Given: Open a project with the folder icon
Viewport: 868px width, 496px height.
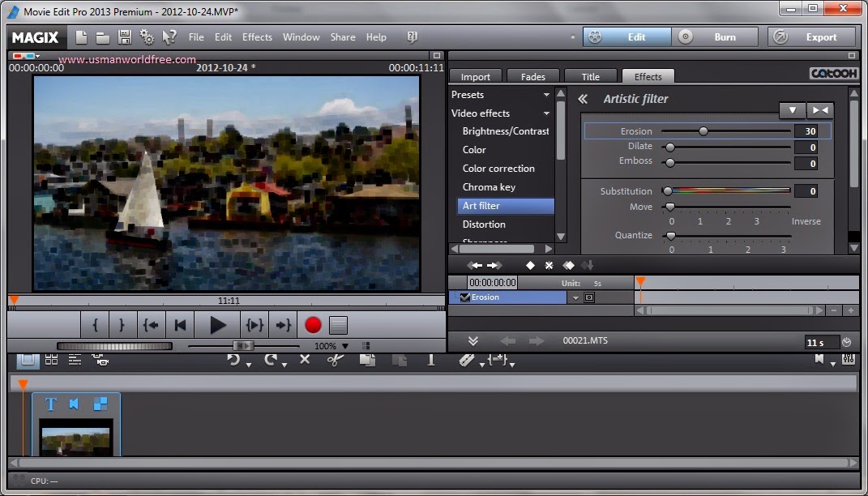Looking at the screenshot, I should [x=102, y=37].
